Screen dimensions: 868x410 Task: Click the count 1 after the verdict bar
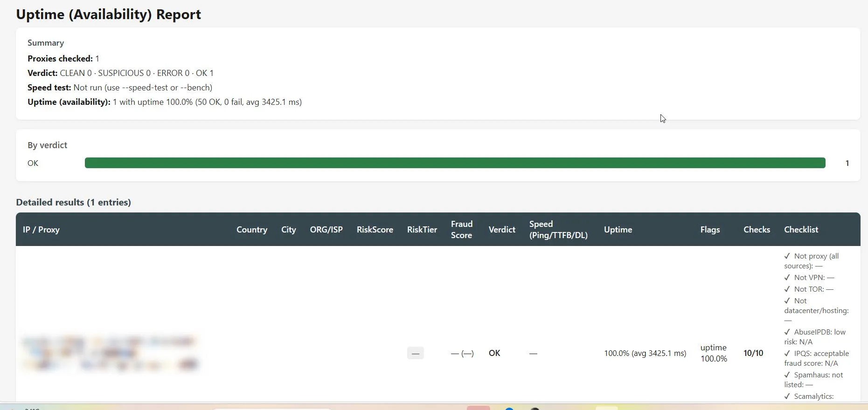coord(847,164)
